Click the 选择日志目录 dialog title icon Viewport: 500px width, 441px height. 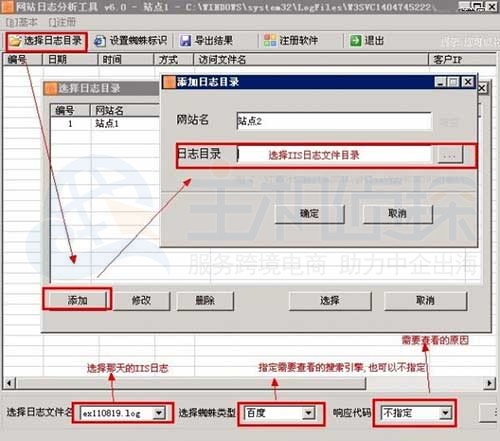coord(51,89)
